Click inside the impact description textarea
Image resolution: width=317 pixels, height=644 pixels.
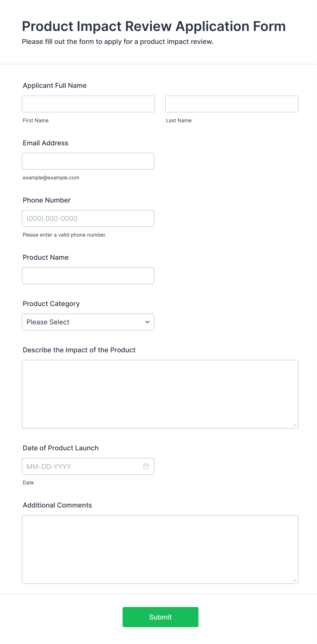pos(160,394)
